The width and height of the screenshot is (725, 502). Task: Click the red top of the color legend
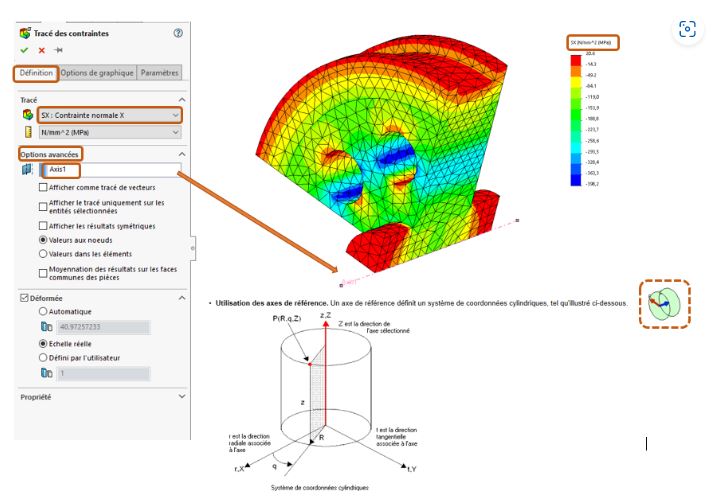576,61
